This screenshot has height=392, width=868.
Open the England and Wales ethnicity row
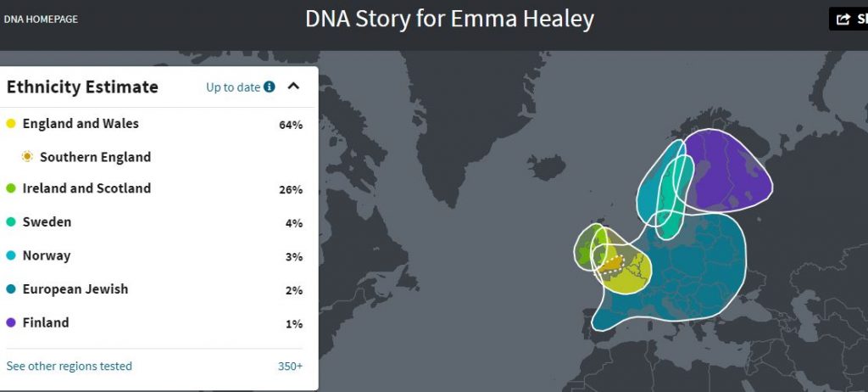point(154,124)
